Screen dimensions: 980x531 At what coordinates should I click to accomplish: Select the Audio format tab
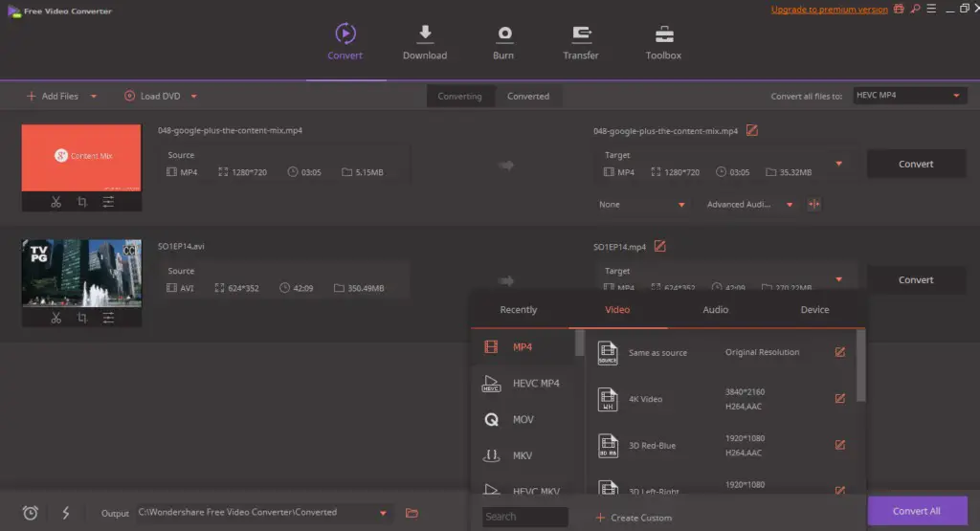click(716, 310)
